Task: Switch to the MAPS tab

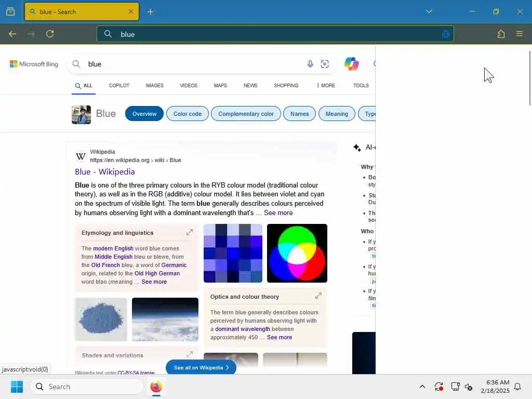Action: click(220, 86)
